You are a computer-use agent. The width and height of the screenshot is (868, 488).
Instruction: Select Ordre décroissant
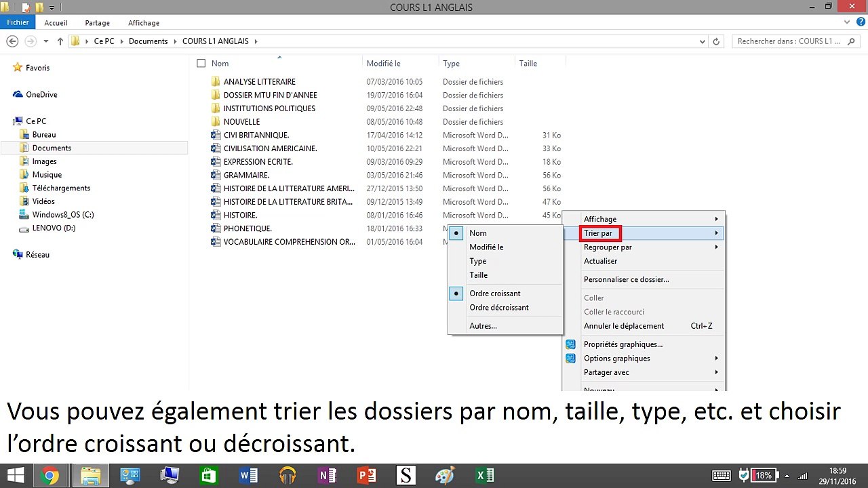(x=499, y=308)
